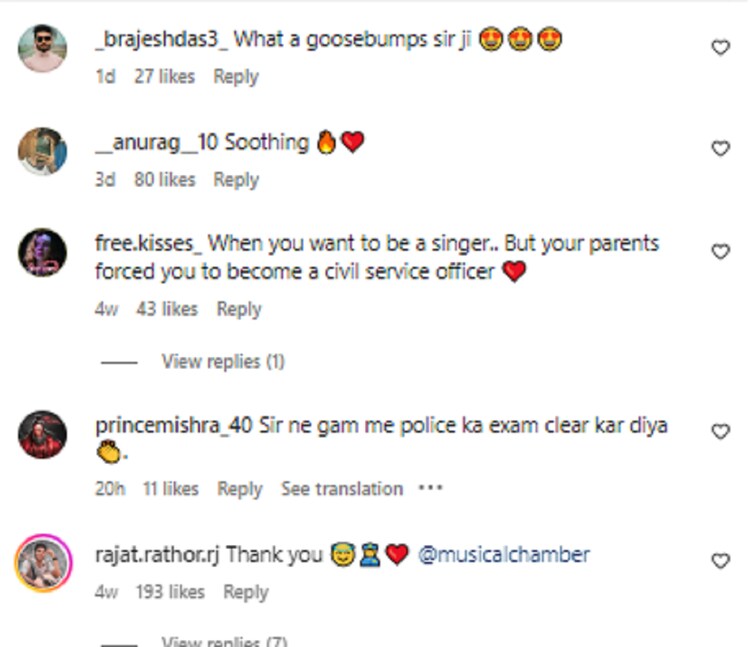Reply to the Soothing comment
Viewport: 750px width, 647px height.
[236, 180]
